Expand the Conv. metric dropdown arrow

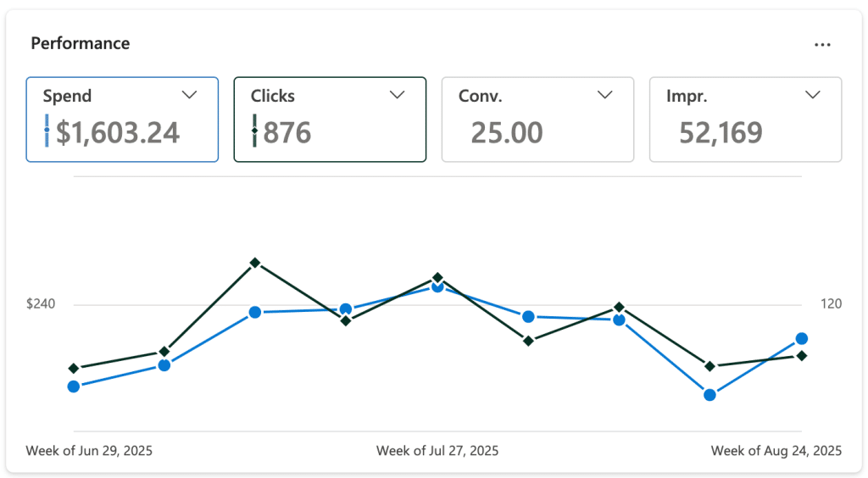604,95
